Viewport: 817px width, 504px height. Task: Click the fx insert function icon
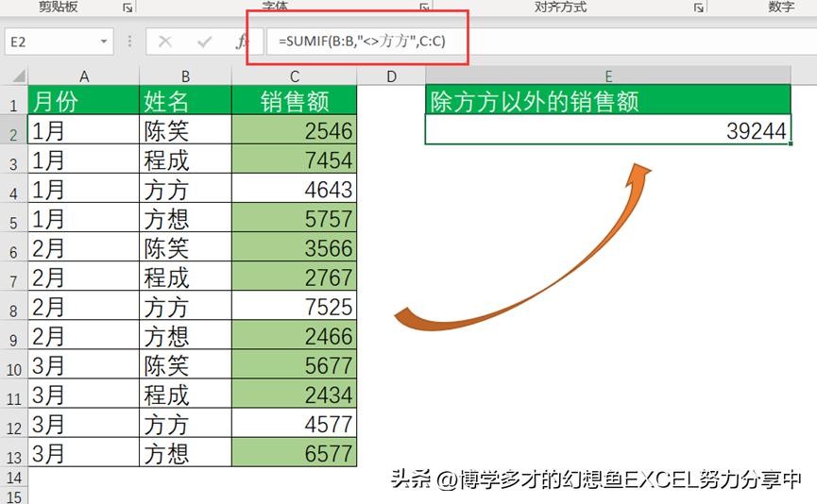tap(242, 42)
